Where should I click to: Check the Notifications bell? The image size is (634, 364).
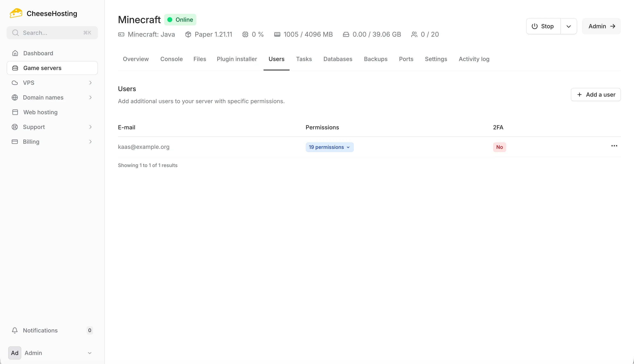40,330
